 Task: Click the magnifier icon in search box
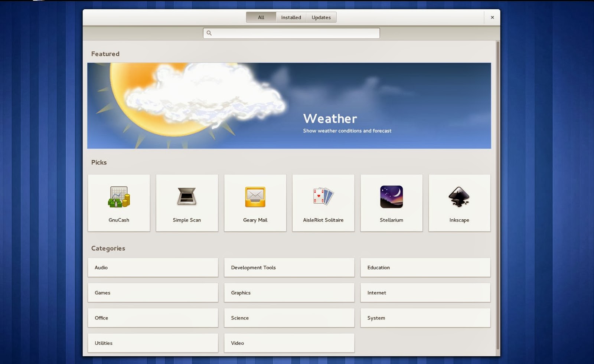(x=209, y=33)
